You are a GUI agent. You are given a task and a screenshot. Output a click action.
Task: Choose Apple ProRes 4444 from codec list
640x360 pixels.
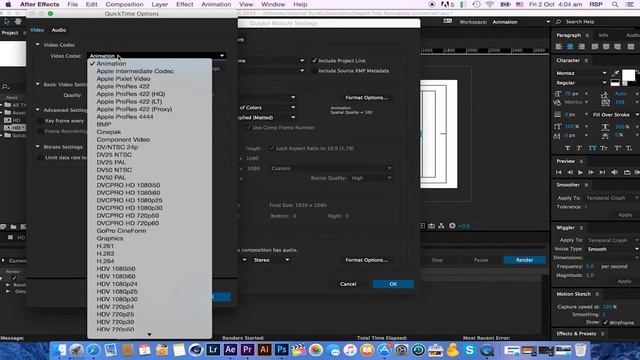(x=125, y=117)
